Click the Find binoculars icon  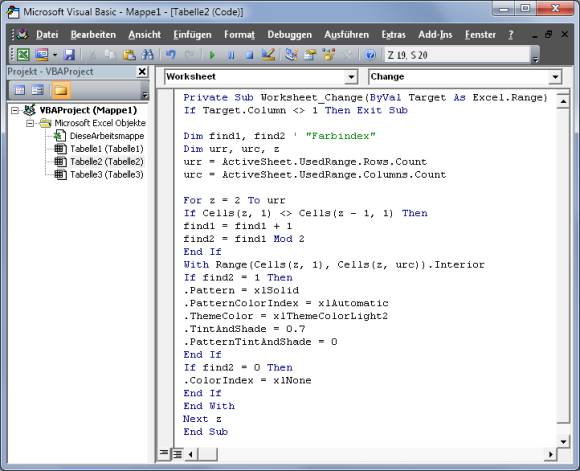[x=147, y=55]
